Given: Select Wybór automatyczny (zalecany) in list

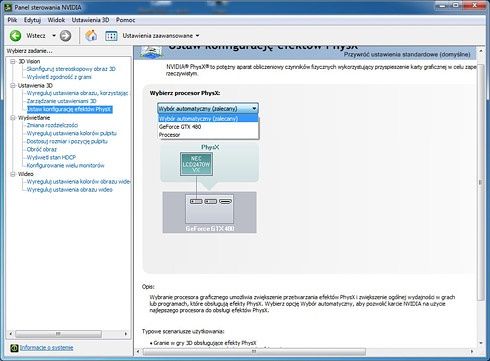Looking at the screenshot, I should [208, 118].
